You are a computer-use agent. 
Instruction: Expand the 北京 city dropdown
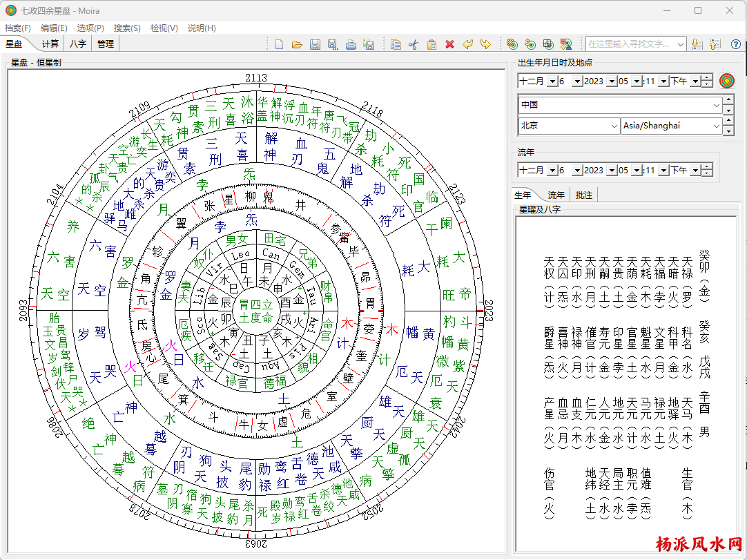pos(614,126)
